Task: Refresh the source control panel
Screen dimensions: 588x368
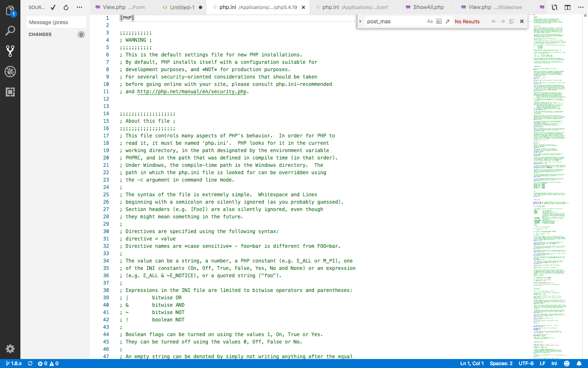Action: point(66,7)
